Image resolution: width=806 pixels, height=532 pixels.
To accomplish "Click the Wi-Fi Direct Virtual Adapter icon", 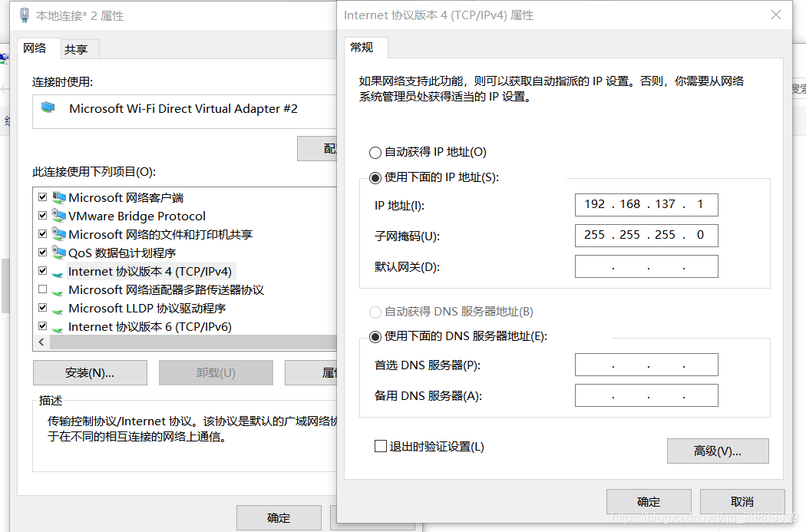I will (x=48, y=107).
